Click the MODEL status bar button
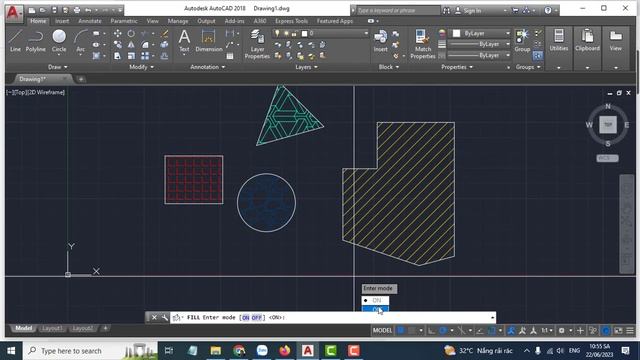Viewport: 640px width, 360px height. tap(382, 330)
